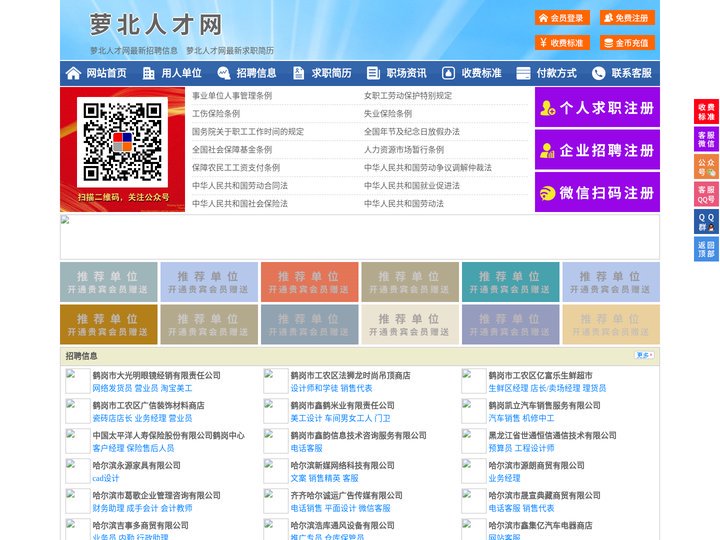This screenshot has height=540, width=720.
Task: Click the house icon in 会员登录 button
Action: (x=544, y=18)
